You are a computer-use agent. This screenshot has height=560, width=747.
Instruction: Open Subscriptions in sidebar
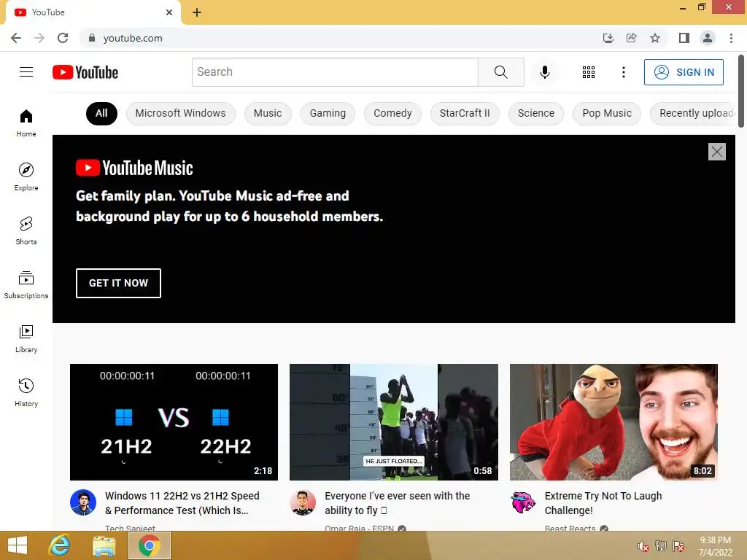pos(26,284)
